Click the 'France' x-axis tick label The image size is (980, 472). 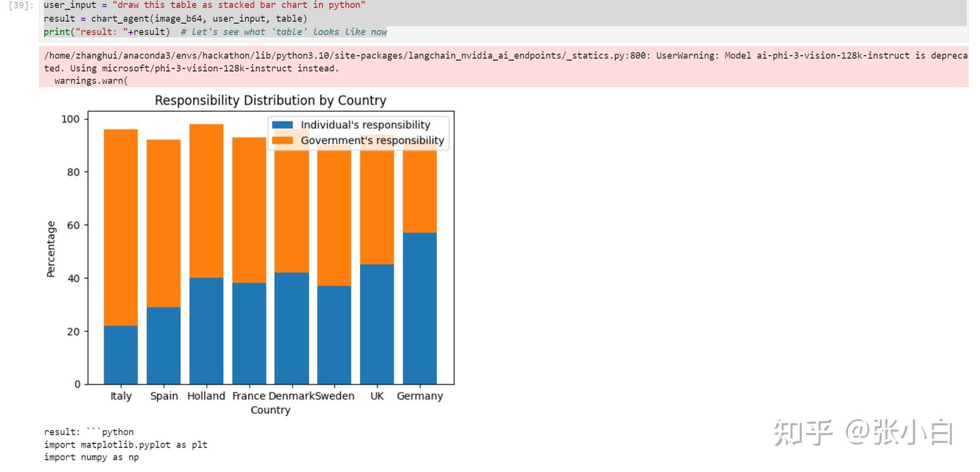coord(249,396)
